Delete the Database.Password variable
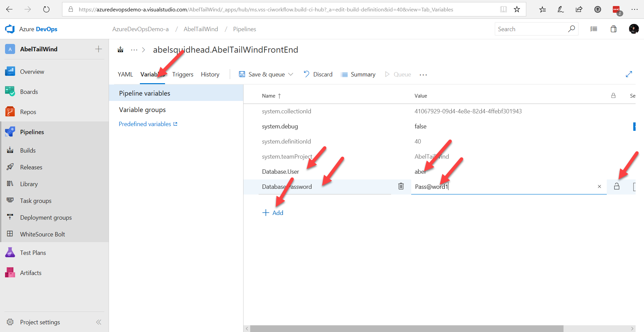 click(401, 186)
